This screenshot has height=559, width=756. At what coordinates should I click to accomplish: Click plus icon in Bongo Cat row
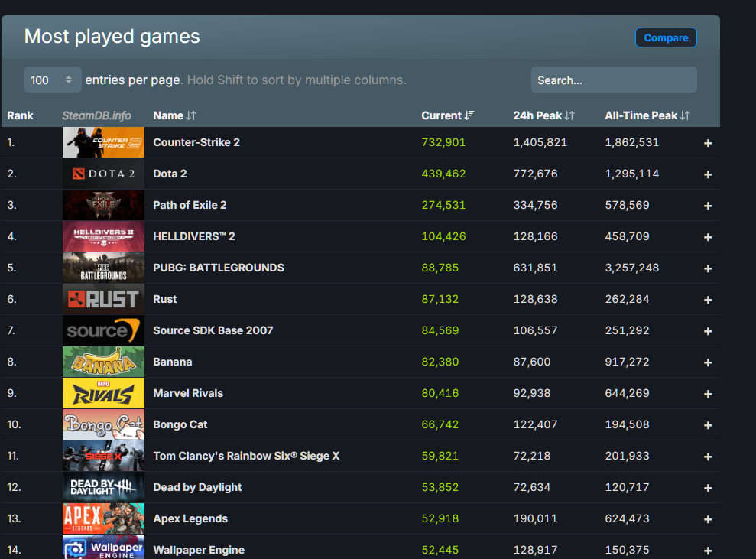coord(708,425)
